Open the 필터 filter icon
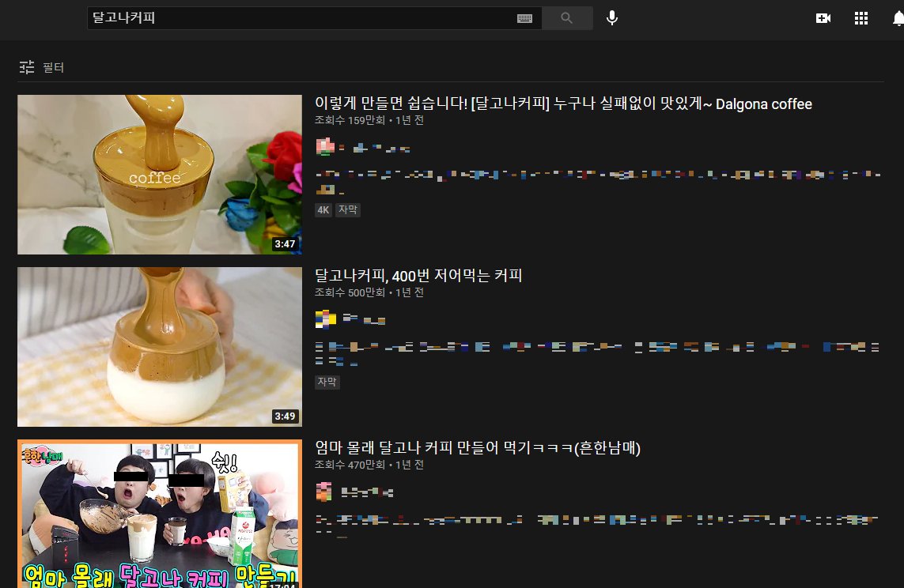904x588 pixels. click(x=27, y=67)
